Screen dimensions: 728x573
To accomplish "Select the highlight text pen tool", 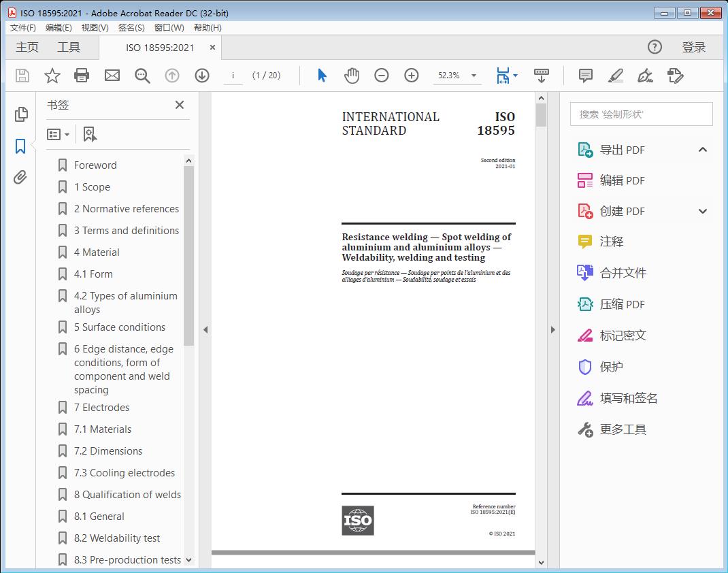I will pos(616,76).
